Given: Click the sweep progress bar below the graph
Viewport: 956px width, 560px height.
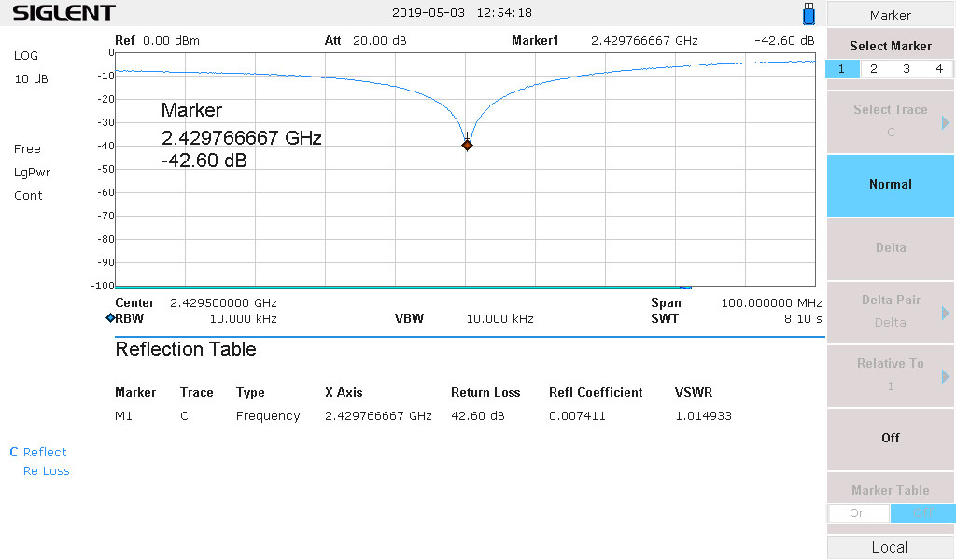Looking at the screenshot, I should [401, 288].
